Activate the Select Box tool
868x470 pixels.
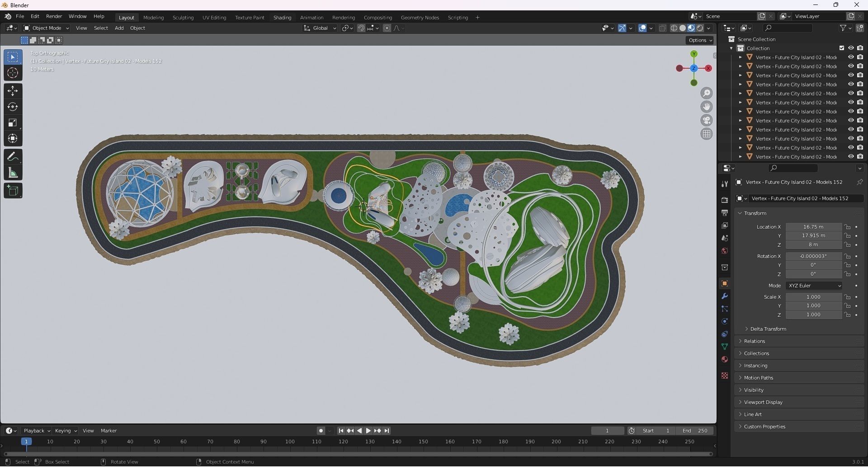(x=13, y=57)
